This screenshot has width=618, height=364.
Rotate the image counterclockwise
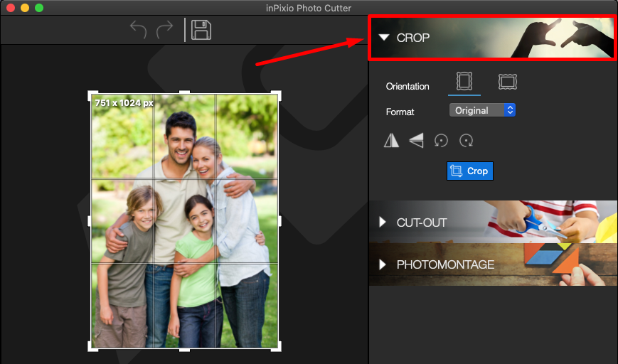pos(441,140)
